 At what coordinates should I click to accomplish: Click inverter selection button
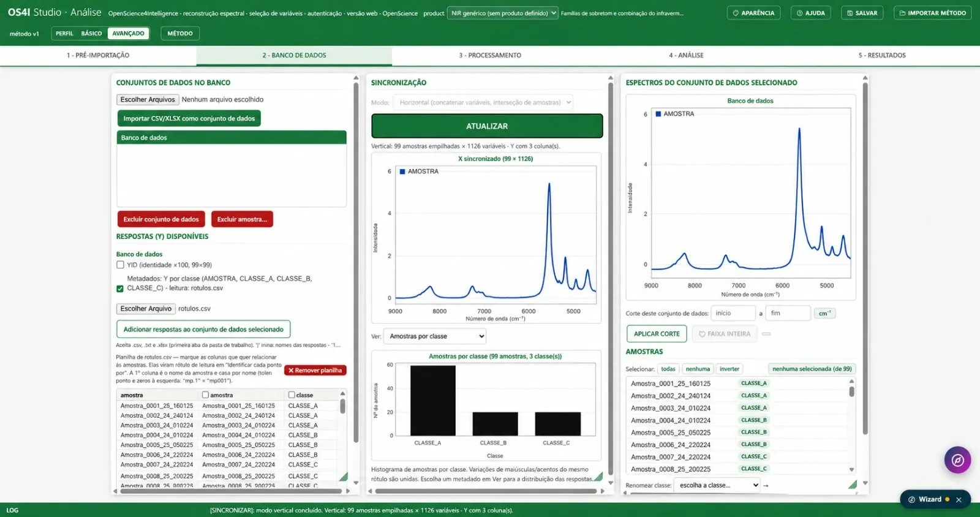pos(729,369)
